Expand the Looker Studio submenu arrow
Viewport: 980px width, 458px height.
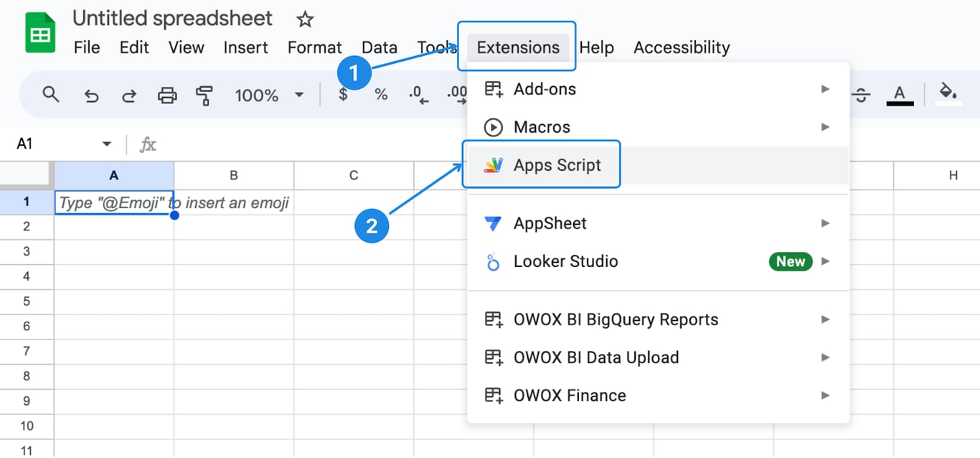point(826,261)
